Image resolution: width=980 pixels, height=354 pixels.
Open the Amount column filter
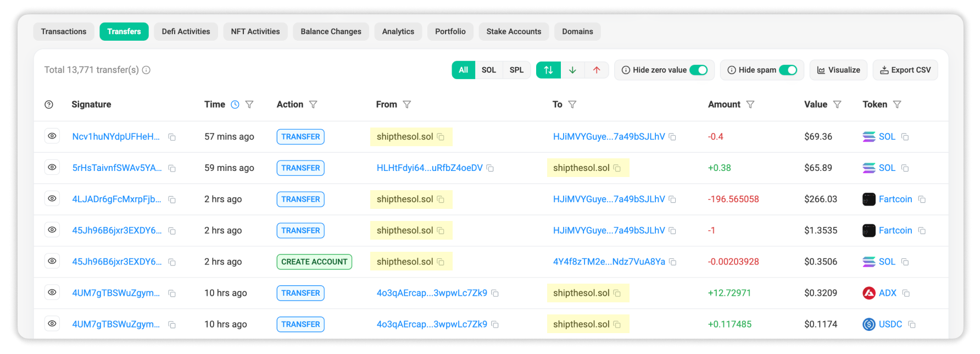(750, 104)
